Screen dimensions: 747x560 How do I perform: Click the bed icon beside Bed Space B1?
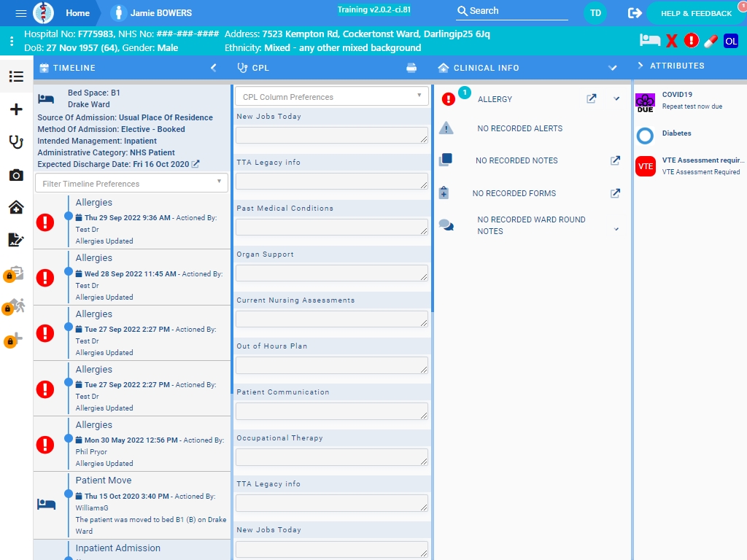[46, 98]
